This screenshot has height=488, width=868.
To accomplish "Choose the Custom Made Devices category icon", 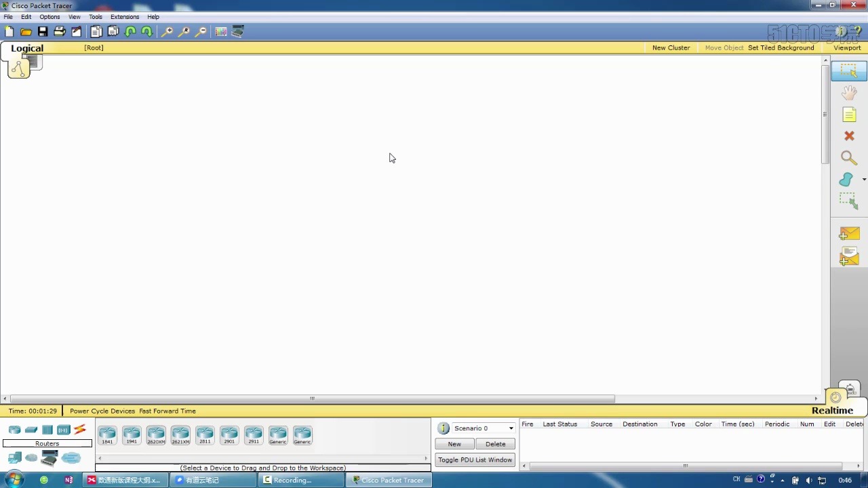I will (49, 459).
